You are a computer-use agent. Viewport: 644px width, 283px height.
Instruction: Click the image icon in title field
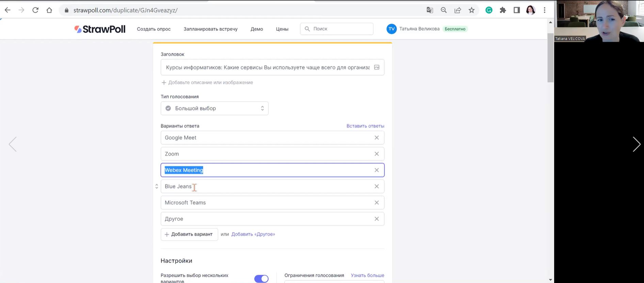coord(376,68)
